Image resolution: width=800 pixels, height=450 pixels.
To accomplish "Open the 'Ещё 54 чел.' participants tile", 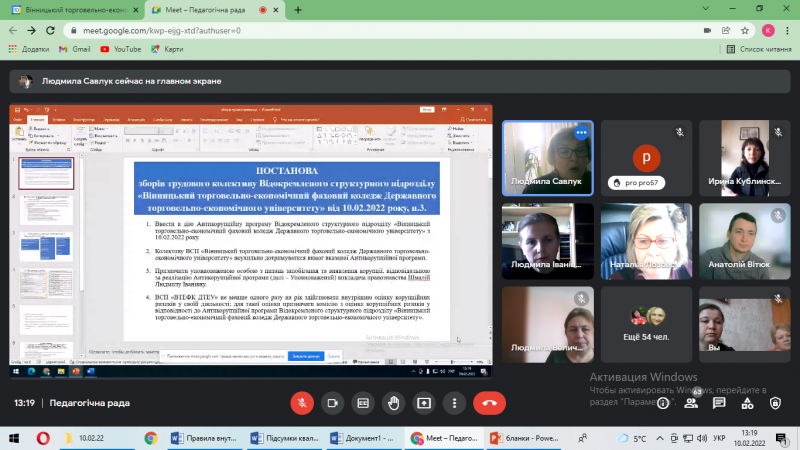I will tap(646, 324).
